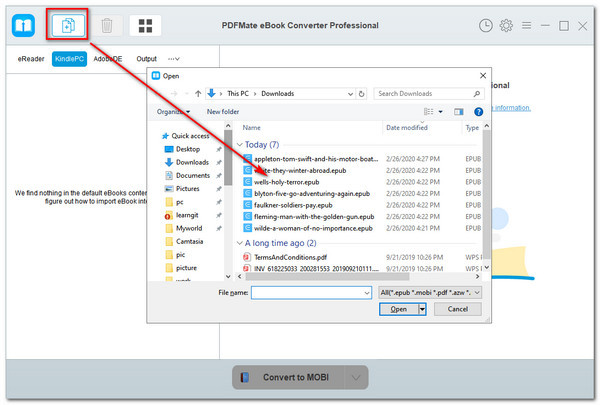The image size is (600, 405).
Task: Select the eReader tab
Action: click(31, 59)
